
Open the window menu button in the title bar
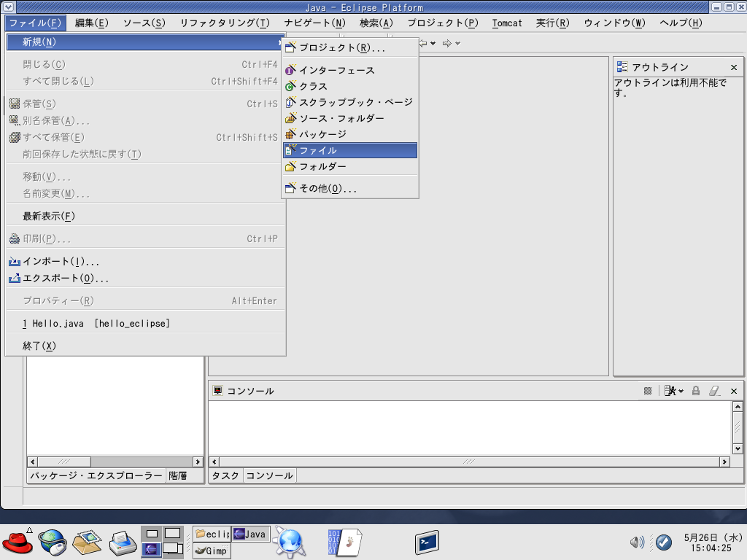[x=8, y=7]
